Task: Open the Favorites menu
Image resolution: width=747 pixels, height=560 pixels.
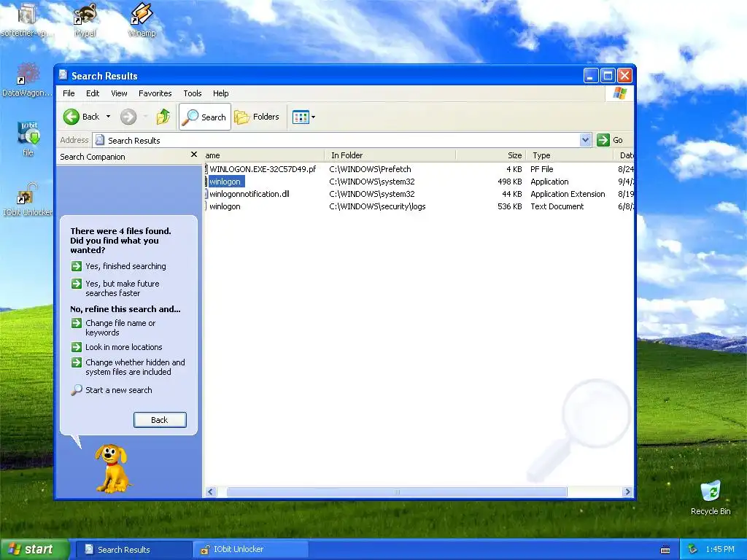Action: [155, 93]
